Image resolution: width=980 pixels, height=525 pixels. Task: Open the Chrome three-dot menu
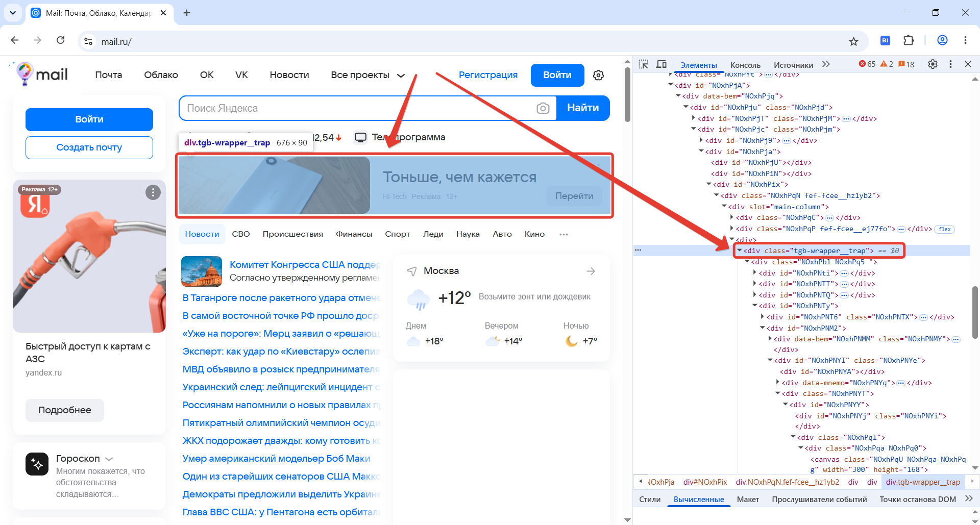pyautogui.click(x=965, y=40)
